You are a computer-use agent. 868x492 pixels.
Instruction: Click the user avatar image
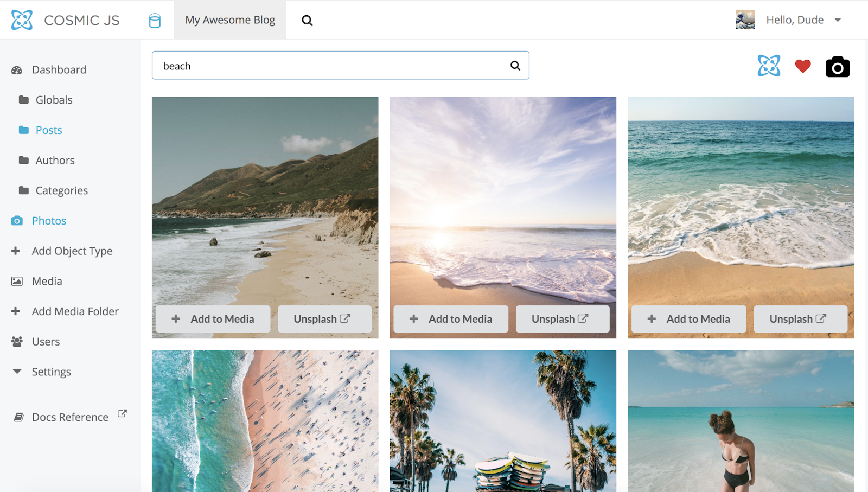click(745, 20)
